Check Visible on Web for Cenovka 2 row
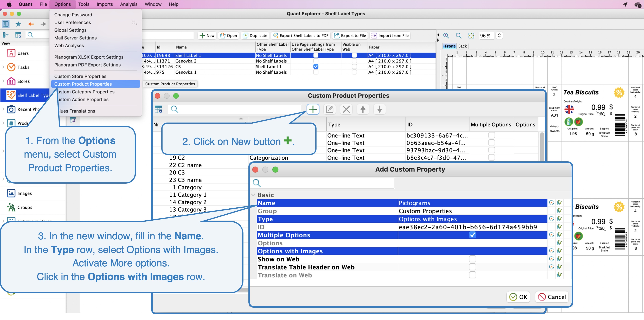The width and height of the screenshot is (644, 320). coord(354,61)
